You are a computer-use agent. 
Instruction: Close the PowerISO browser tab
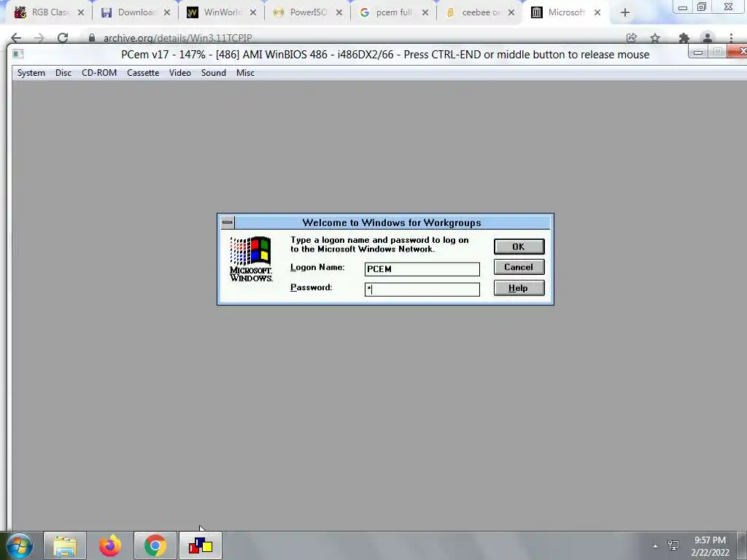338,13
